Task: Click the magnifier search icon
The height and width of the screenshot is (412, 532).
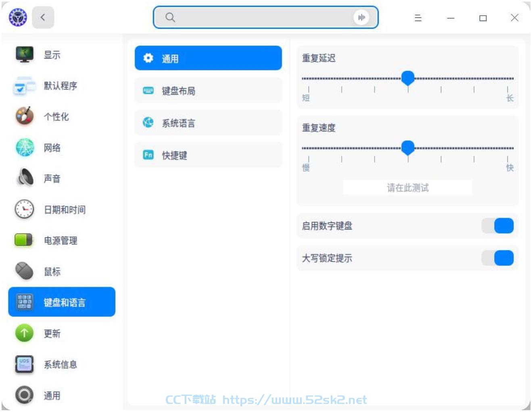Action: pos(170,17)
